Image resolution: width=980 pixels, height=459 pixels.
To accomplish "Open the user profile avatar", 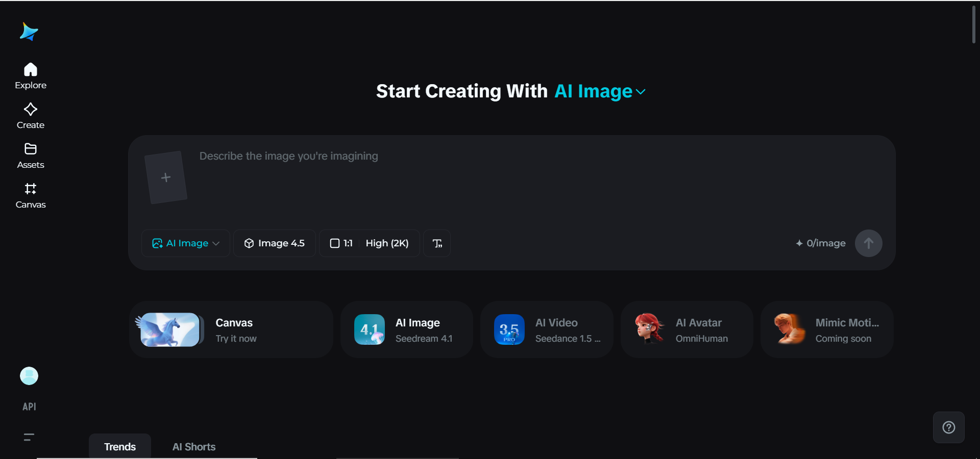I will (x=29, y=376).
